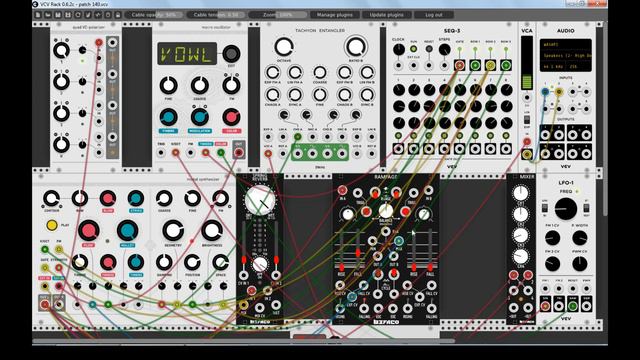This screenshot has width=640, height=360.
Task: Toggle SEQ-3 gate light for step 5
Action: (460, 136)
